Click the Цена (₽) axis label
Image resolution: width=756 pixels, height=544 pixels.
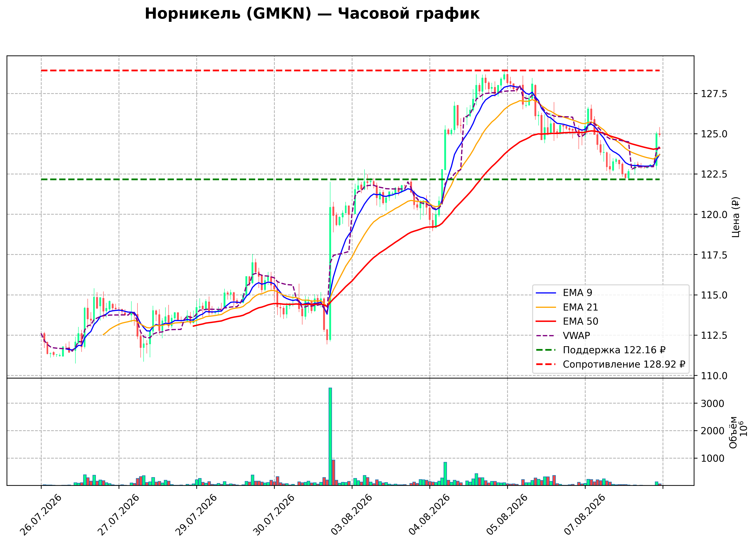click(736, 217)
